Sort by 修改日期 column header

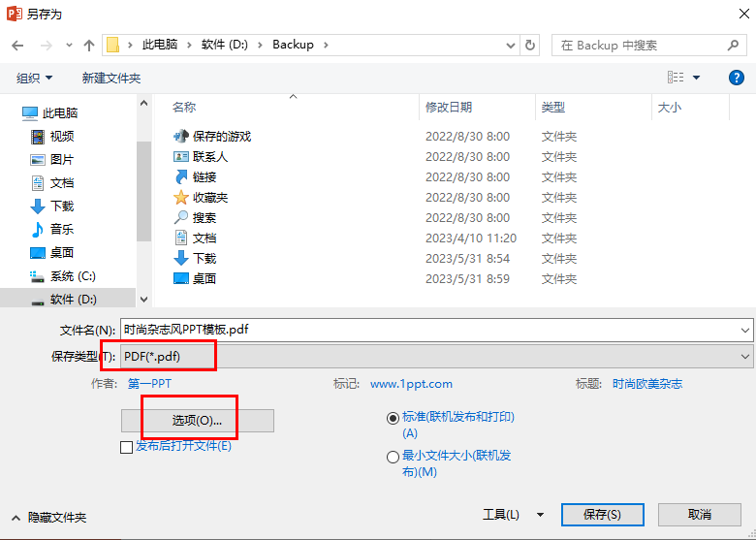(x=449, y=107)
